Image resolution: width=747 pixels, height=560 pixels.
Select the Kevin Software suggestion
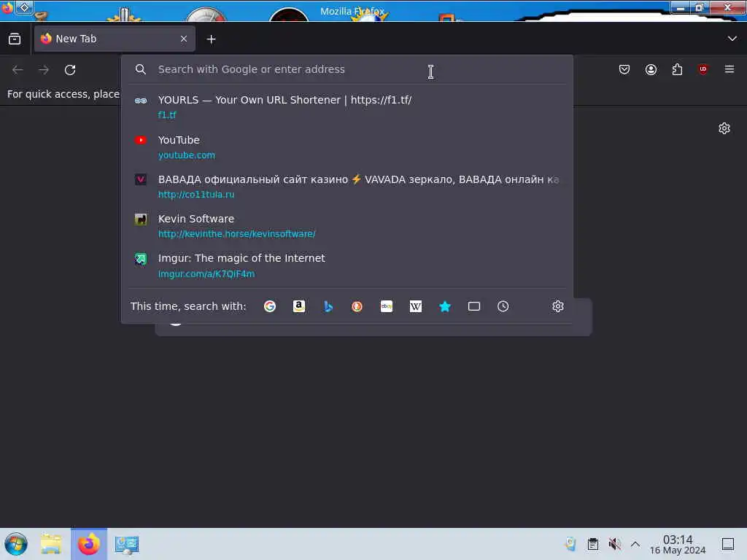[347, 226]
